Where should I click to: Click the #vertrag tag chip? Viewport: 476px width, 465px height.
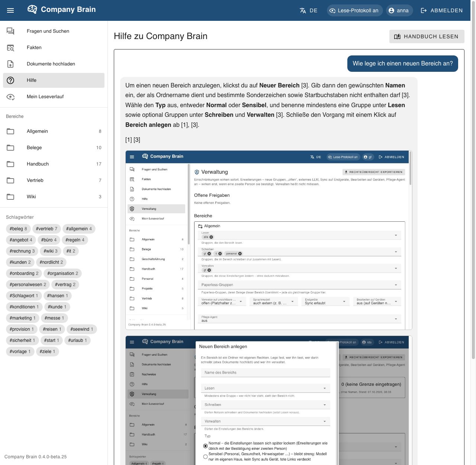65,285
